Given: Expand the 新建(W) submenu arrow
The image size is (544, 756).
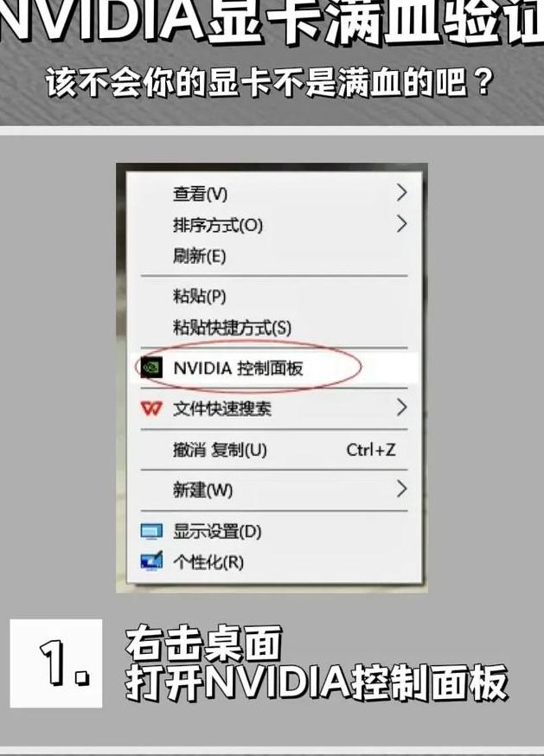Looking at the screenshot, I should coord(401,489).
